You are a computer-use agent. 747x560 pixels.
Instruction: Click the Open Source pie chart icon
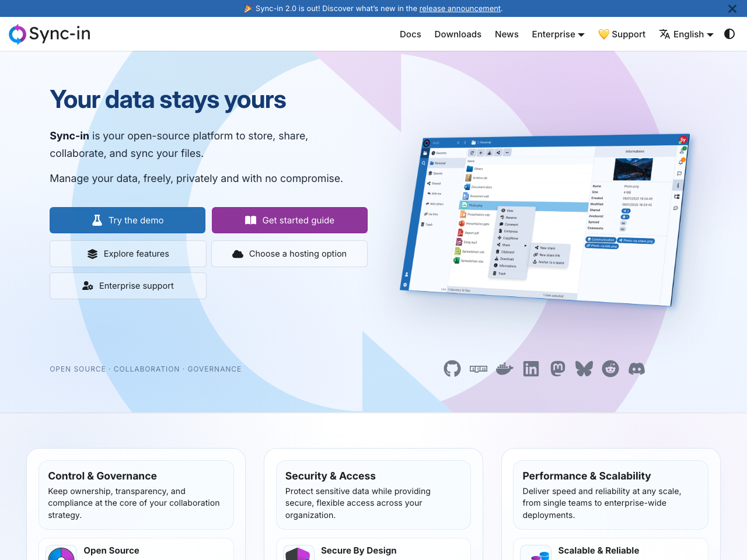click(61, 553)
